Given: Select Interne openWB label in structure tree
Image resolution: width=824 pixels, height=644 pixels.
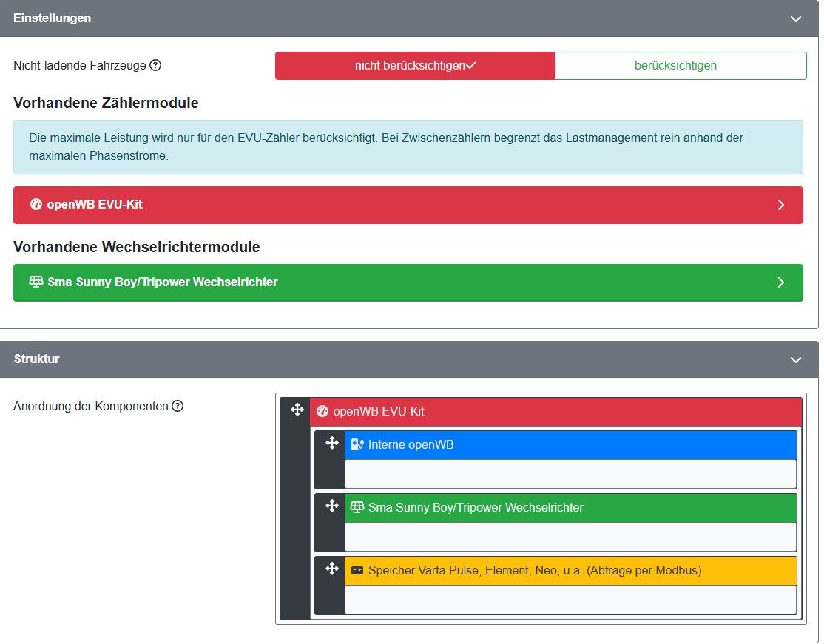Looking at the screenshot, I should tap(411, 444).
